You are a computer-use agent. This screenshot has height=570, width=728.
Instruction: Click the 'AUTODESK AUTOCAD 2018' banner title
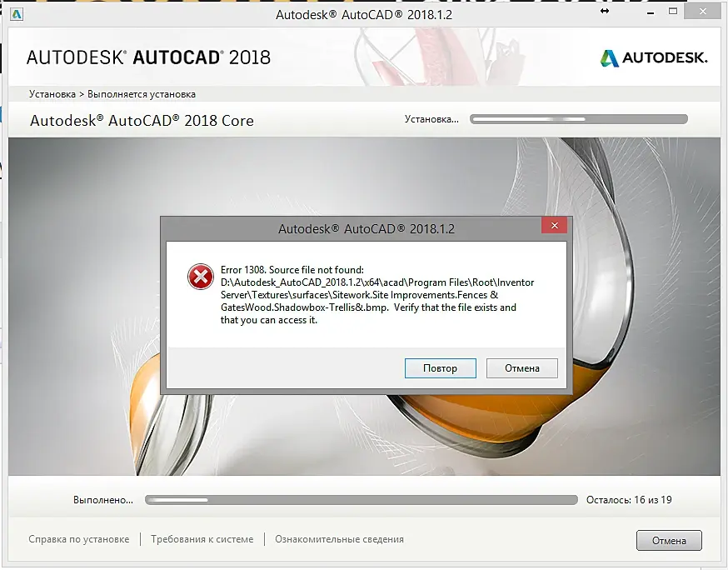click(x=148, y=57)
